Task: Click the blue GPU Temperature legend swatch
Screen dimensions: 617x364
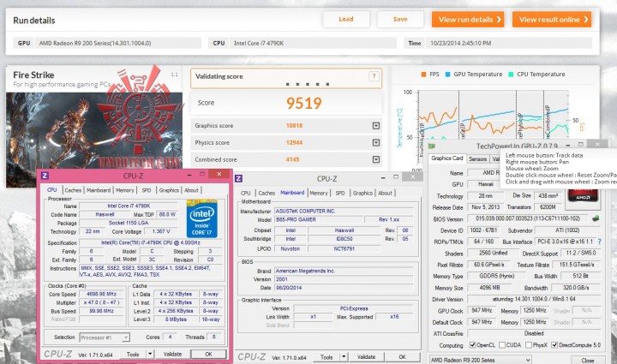Action: (447, 75)
